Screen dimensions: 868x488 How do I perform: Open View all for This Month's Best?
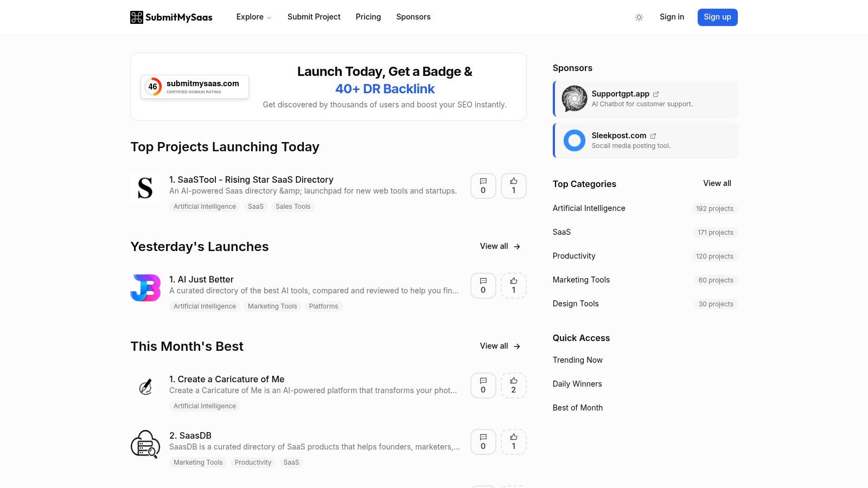pyautogui.click(x=499, y=346)
